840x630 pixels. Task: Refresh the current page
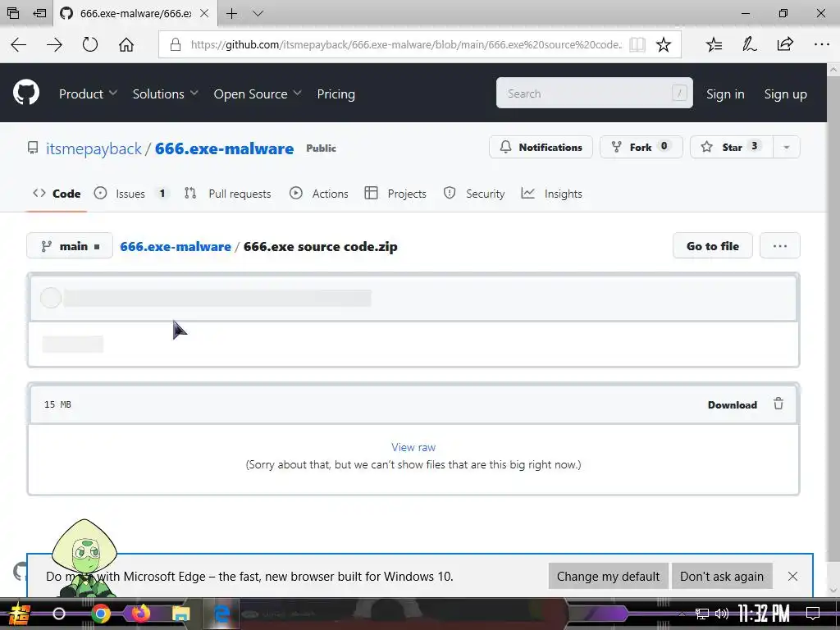(x=90, y=44)
